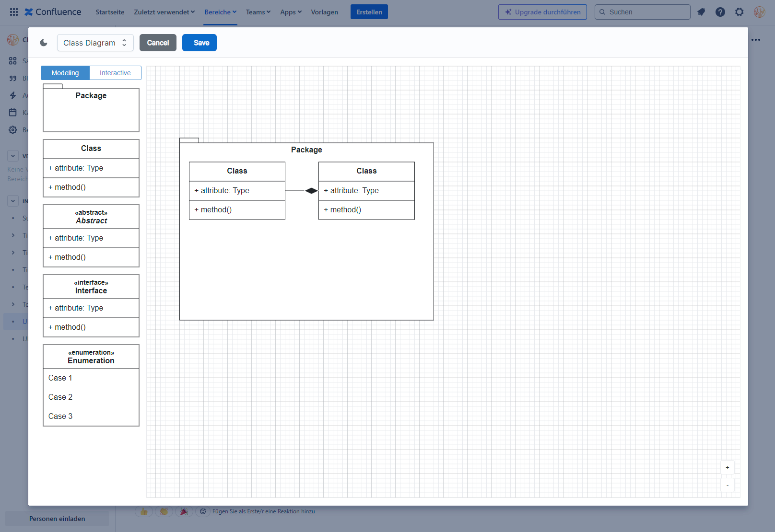Viewport: 775px width, 532px height.
Task: Collapse the upper sidebar section chevron
Action: pos(13,156)
